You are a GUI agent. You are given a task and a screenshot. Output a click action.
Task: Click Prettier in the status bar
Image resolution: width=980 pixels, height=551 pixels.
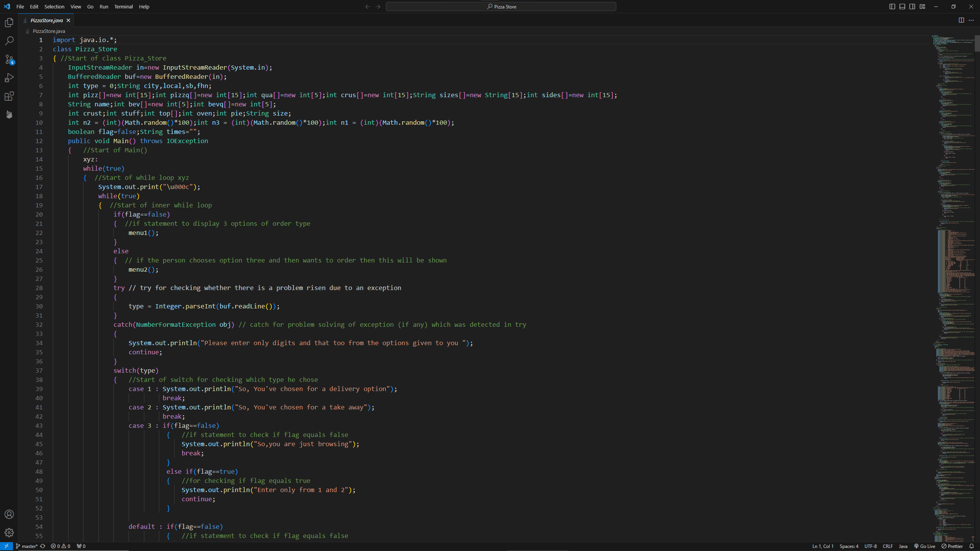[952, 546]
